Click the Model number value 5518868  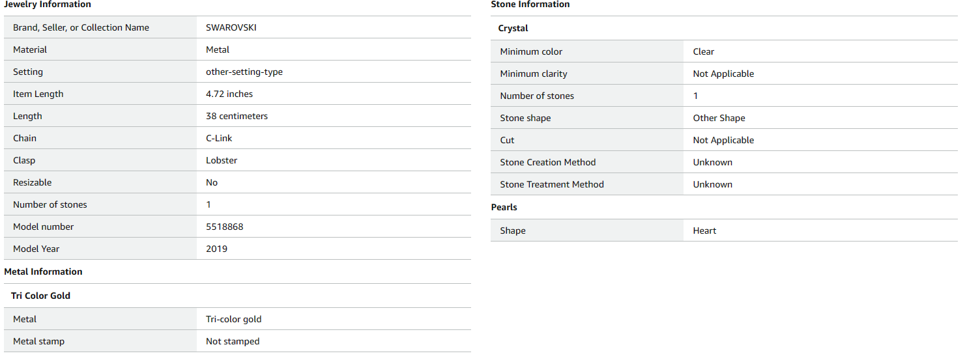coord(224,227)
